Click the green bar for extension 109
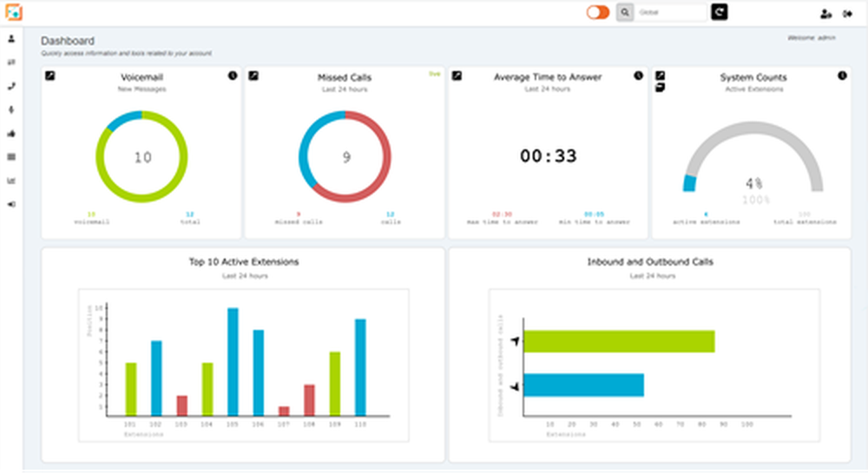 (x=335, y=384)
